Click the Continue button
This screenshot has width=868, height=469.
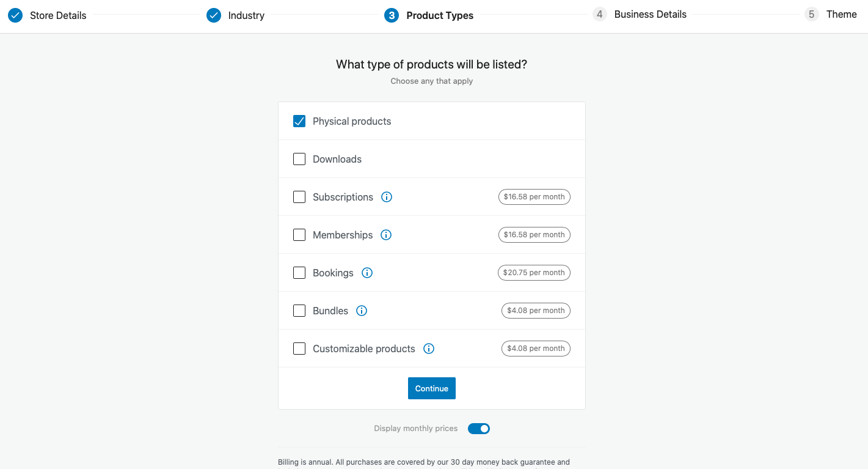(x=432, y=388)
